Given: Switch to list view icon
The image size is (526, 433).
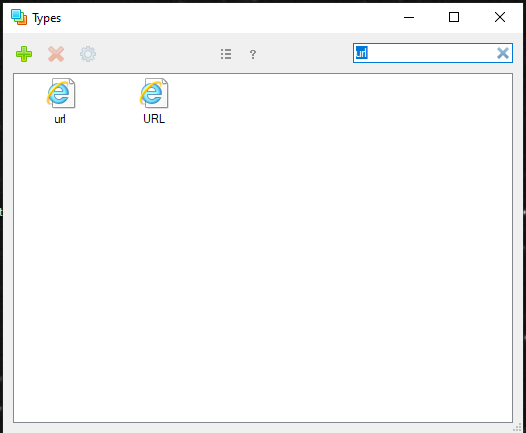Looking at the screenshot, I should tap(226, 54).
